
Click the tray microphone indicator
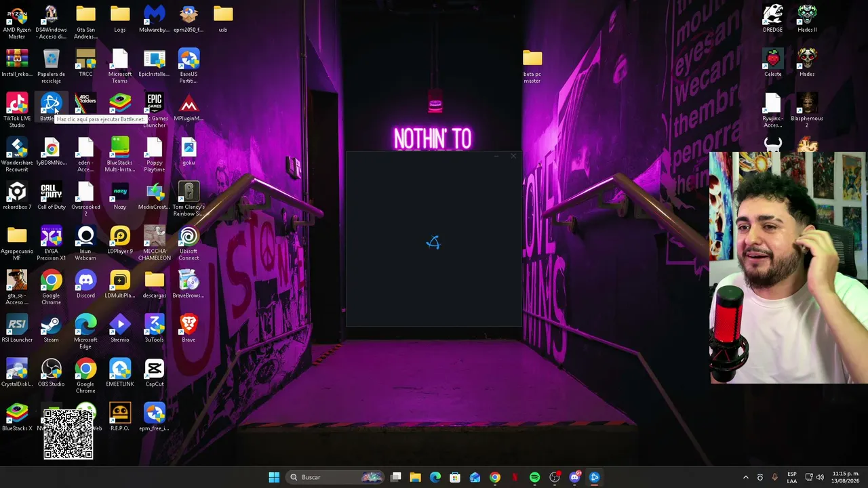point(774,477)
